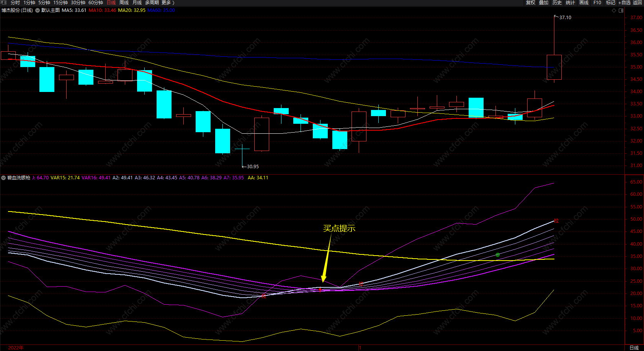This screenshot has width=644, height=351.
Task: Add stock via +自选 button
Action: [x=624, y=3]
